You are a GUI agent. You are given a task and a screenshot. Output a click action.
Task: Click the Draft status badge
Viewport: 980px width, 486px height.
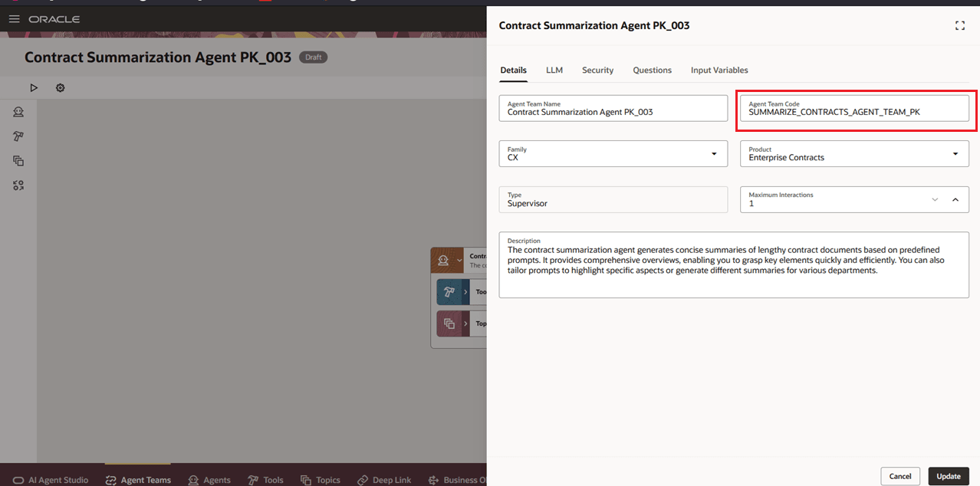(313, 57)
